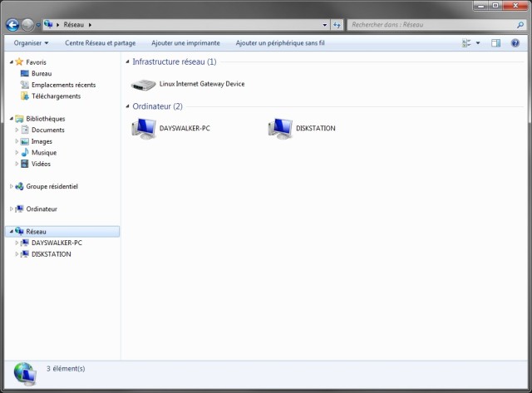Click the network globe icon in details pane
Viewport: 532px width, 393px height.
coord(25,374)
